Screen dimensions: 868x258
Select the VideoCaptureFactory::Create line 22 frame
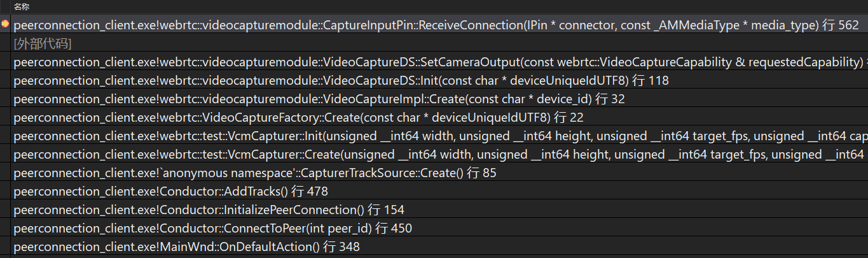point(298,118)
